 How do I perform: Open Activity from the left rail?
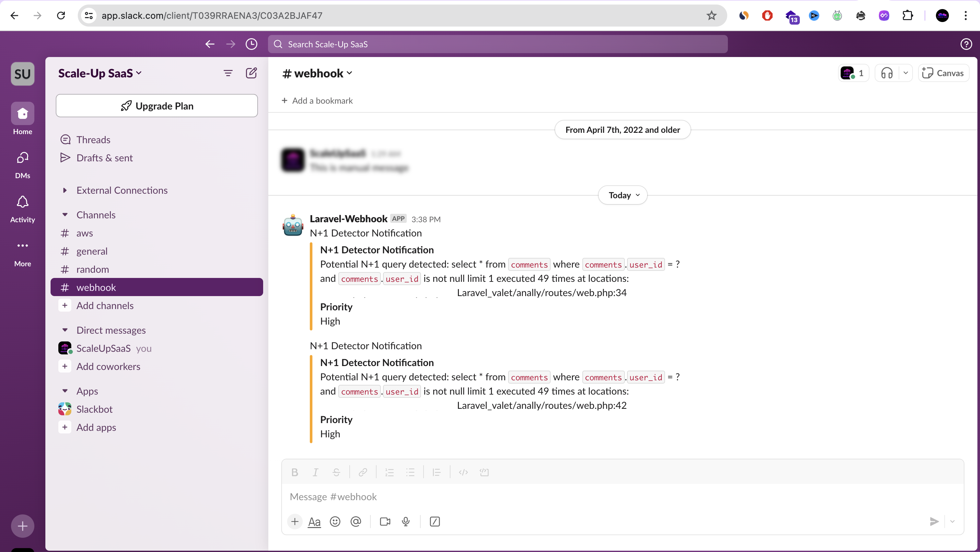22,209
